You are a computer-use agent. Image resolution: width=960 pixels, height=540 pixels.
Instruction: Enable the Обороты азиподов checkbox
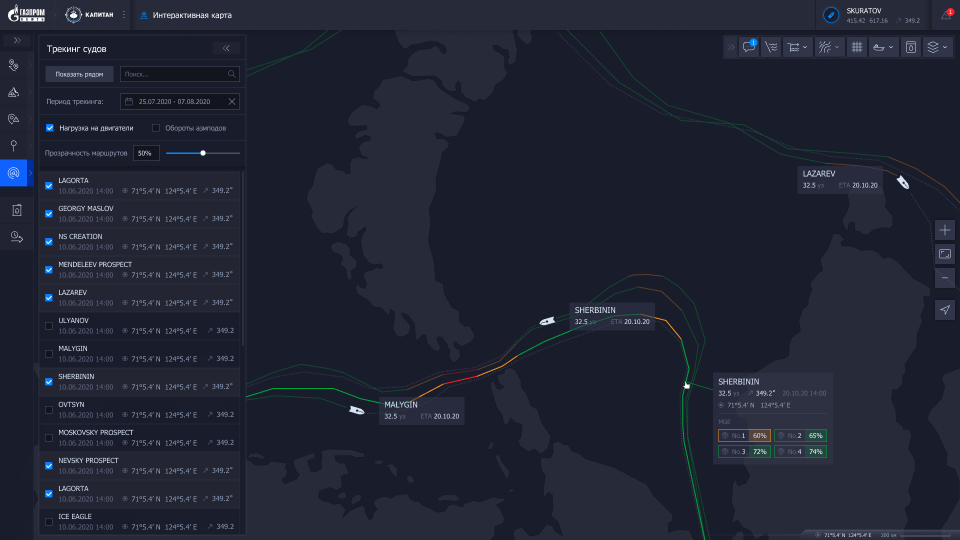156,128
